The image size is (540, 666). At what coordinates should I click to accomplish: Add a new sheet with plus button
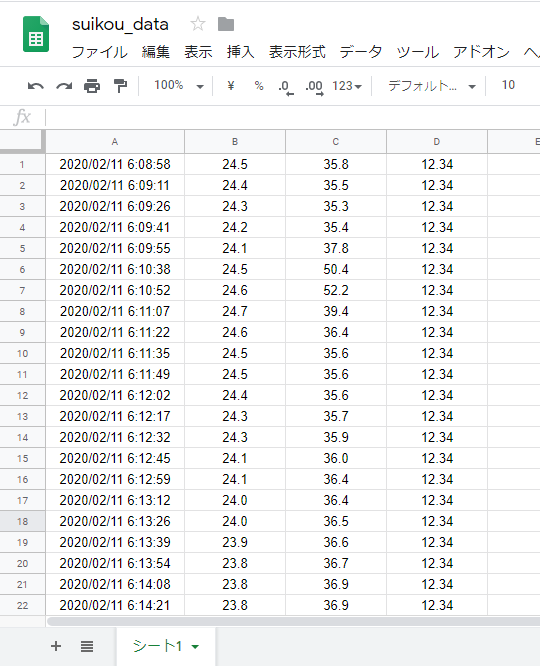click(x=56, y=646)
